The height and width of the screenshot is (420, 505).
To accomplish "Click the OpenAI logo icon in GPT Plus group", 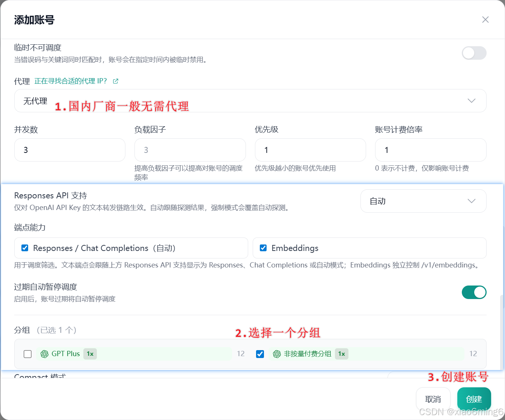I will pyautogui.click(x=44, y=354).
